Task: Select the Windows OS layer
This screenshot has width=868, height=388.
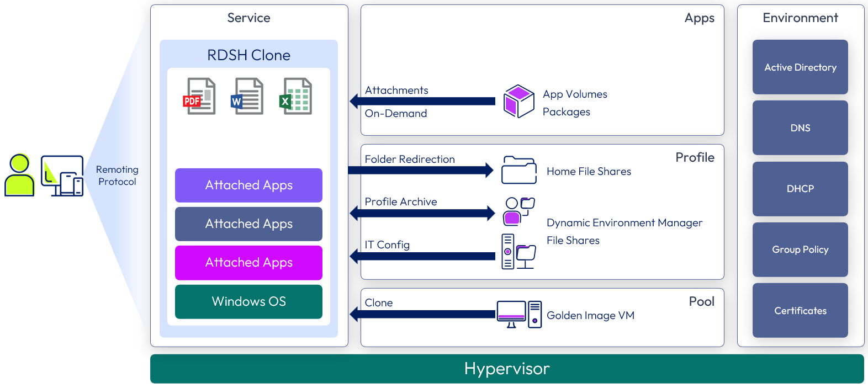Action: click(x=248, y=302)
